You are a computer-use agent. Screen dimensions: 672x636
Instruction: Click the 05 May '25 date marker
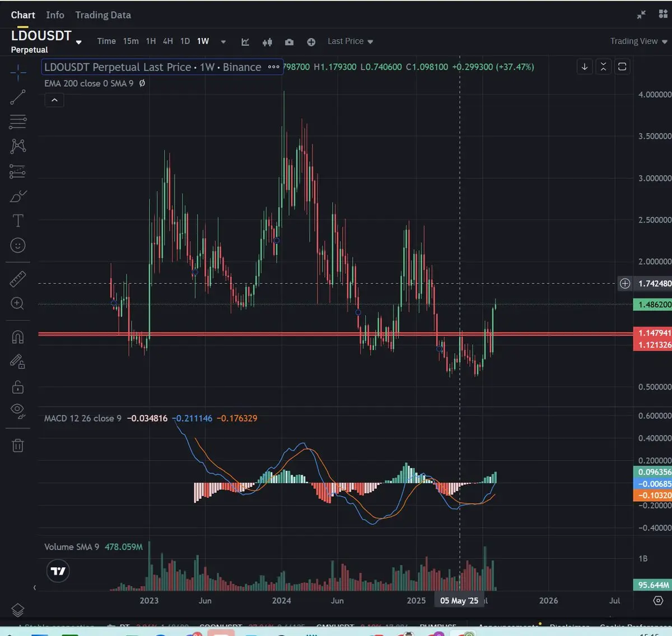point(459,601)
